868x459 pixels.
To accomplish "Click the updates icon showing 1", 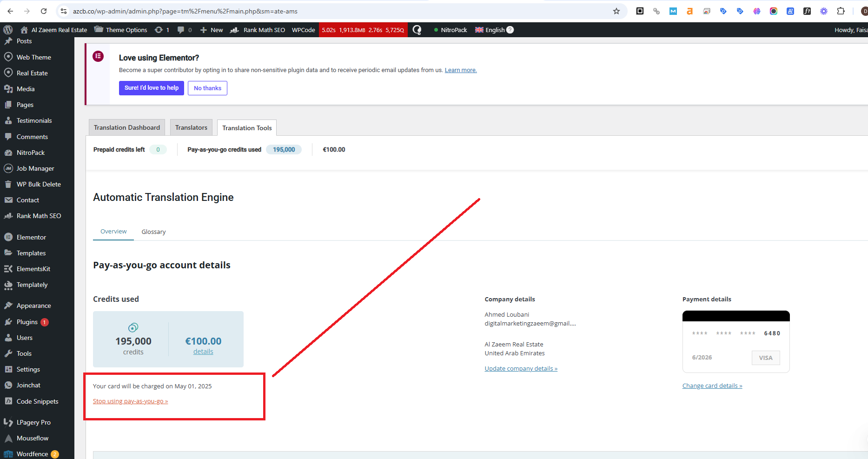I will click(x=162, y=30).
